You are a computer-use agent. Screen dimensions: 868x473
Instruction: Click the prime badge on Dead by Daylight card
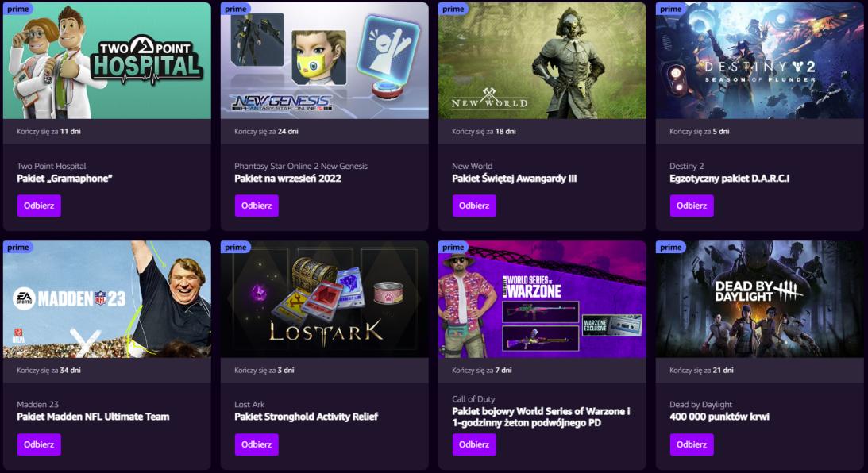point(670,248)
